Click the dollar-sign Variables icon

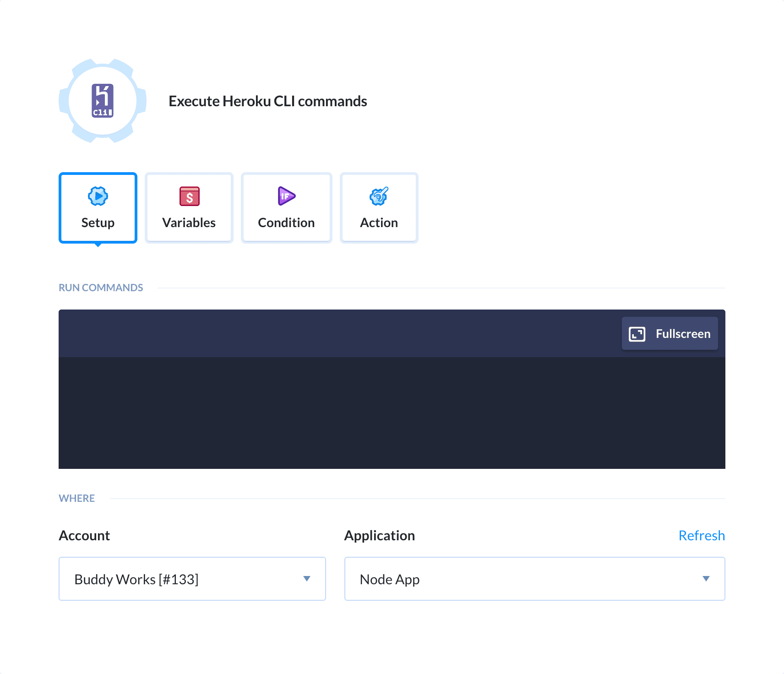[189, 196]
